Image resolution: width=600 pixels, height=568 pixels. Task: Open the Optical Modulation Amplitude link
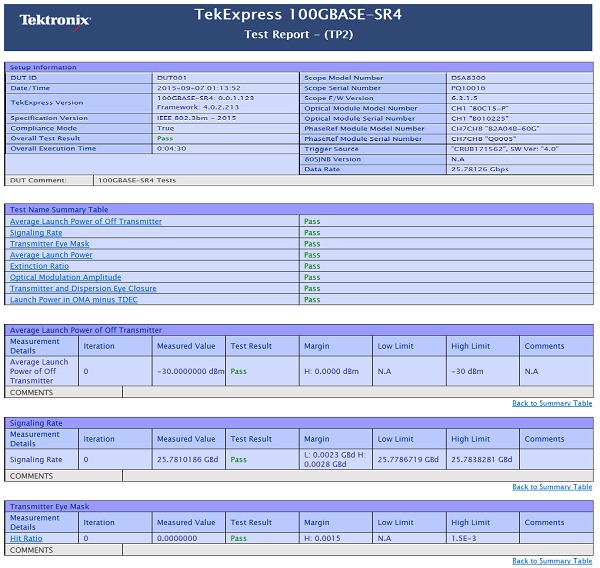pos(65,277)
